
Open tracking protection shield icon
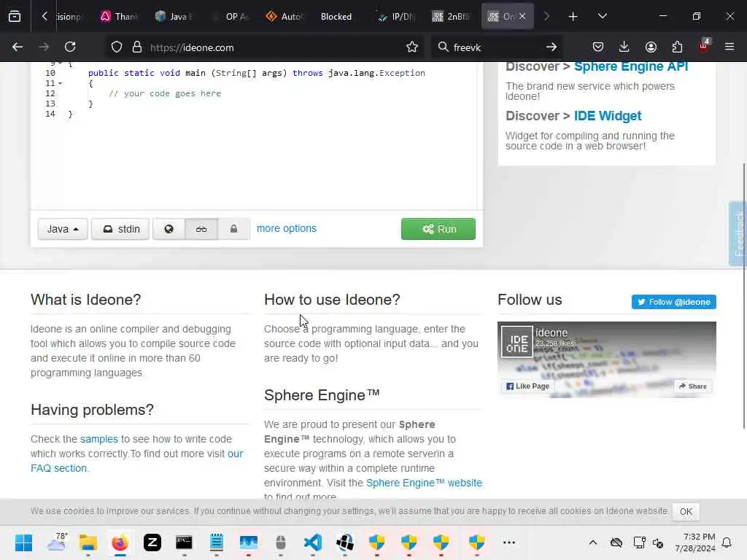tap(117, 47)
